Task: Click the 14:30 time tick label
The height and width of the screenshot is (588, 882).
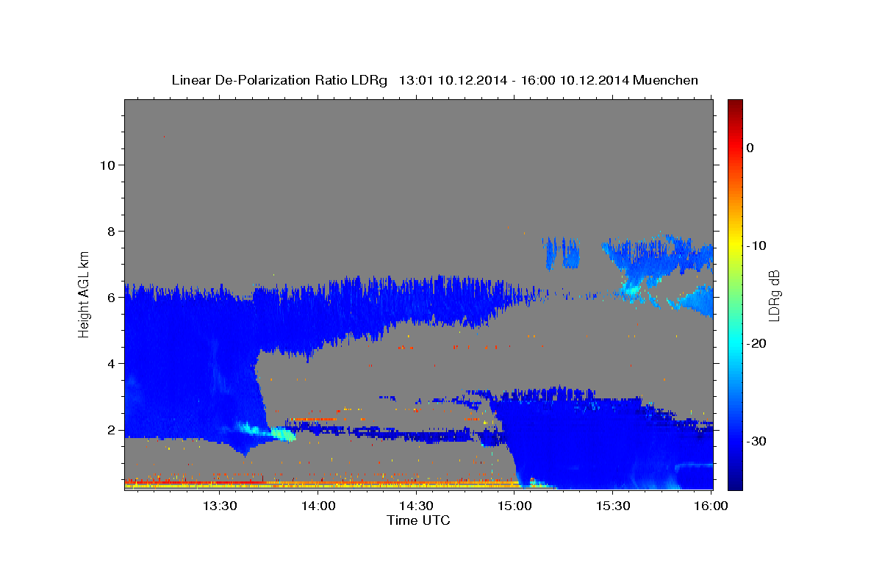Action: (x=416, y=506)
